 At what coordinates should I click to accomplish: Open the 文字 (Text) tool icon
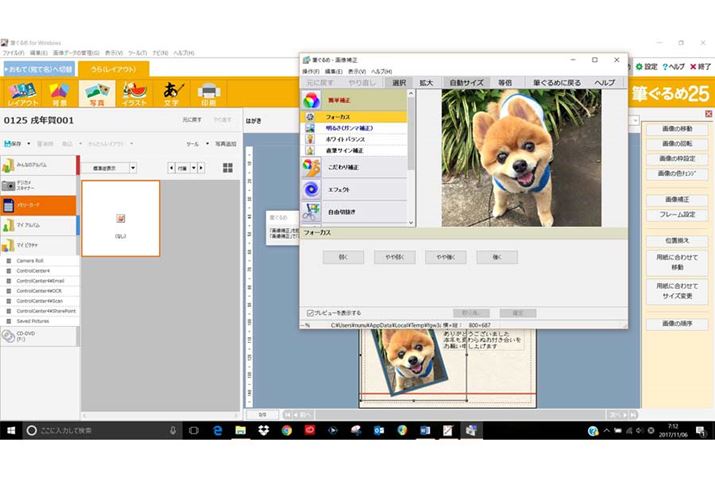point(173,93)
